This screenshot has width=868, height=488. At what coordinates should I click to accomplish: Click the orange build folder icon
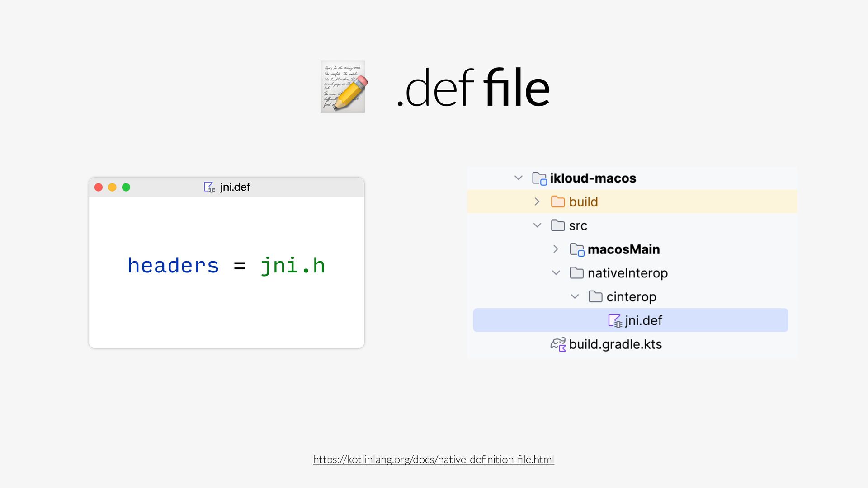pos(558,202)
